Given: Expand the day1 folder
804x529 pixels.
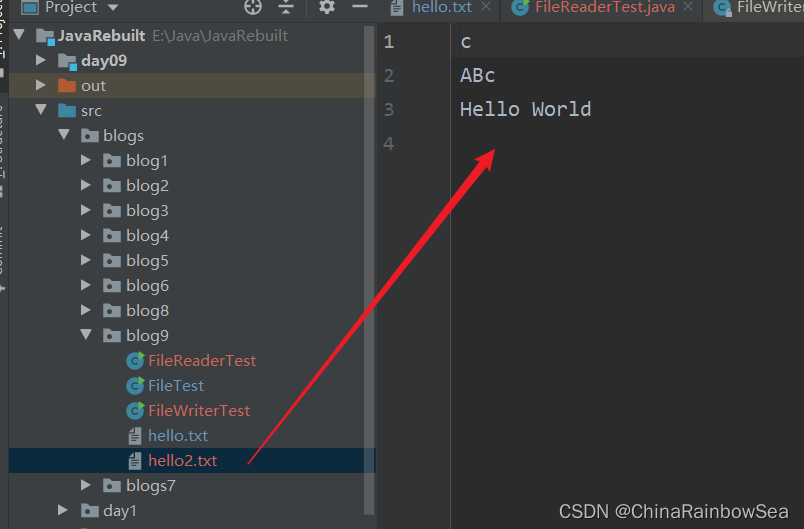Looking at the screenshot, I should (63, 510).
